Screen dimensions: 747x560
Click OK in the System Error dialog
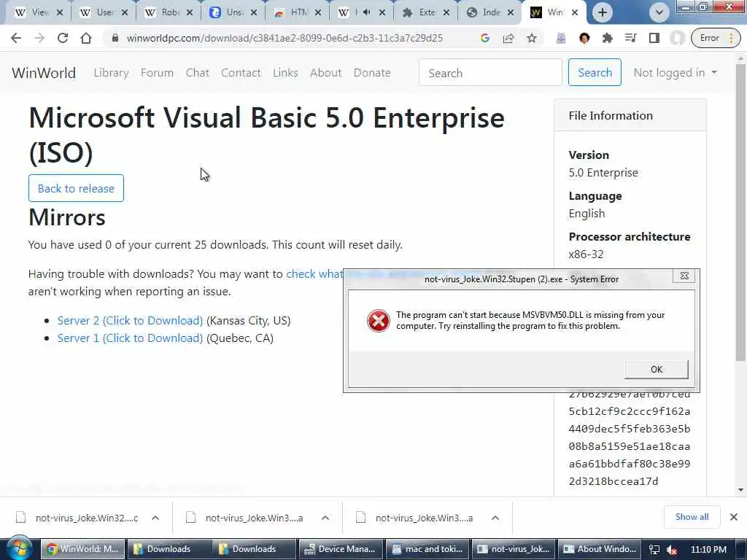pyautogui.click(x=657, y=369)
